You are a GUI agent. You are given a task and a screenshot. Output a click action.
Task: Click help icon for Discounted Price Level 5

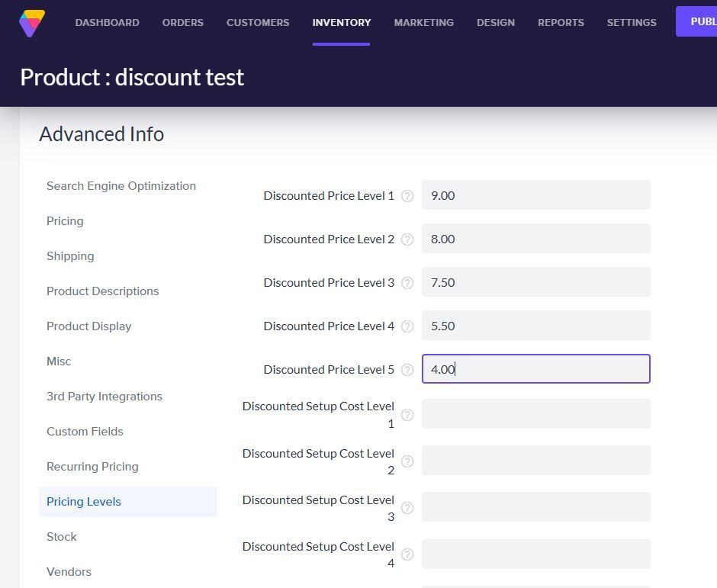pyautogui.click(x=407, y=370)
